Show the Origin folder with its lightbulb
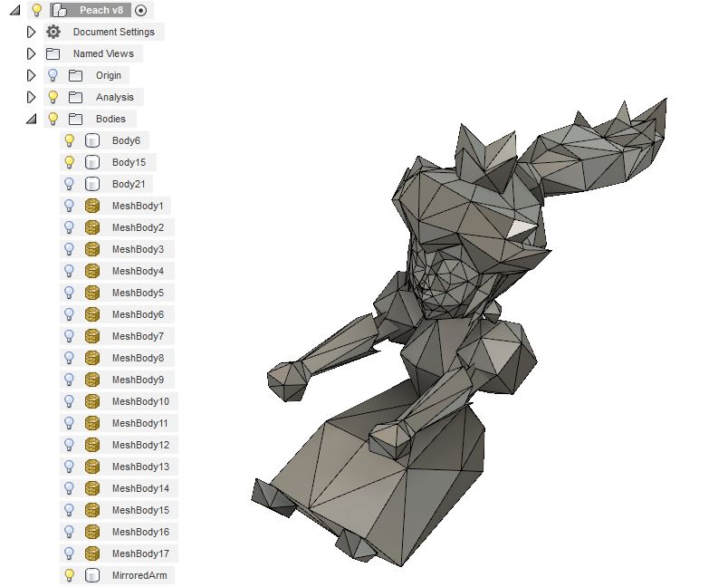 pyautogui.click(x=53, y=75)
